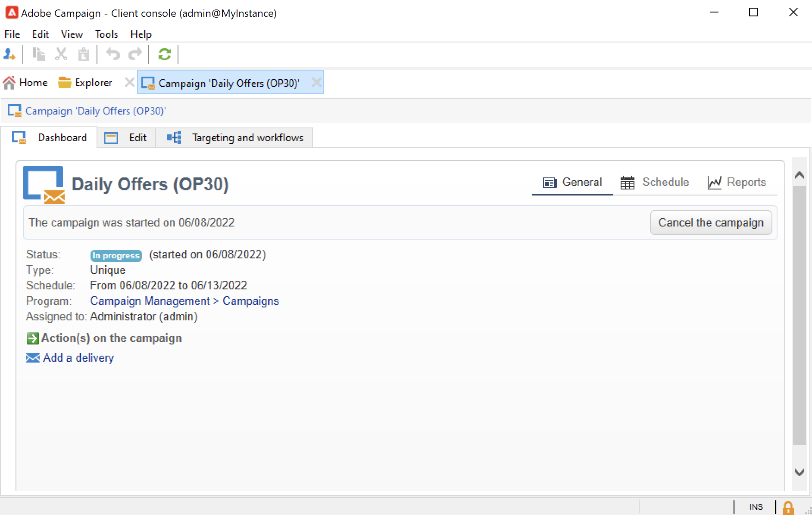Open the Targeting and workflows tab
The image size is (812, 515).
point(234,138)
